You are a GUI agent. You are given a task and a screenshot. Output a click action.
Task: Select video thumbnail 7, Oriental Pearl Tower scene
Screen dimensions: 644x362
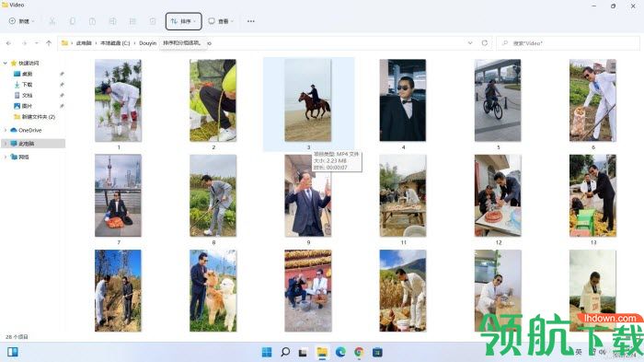119,195
